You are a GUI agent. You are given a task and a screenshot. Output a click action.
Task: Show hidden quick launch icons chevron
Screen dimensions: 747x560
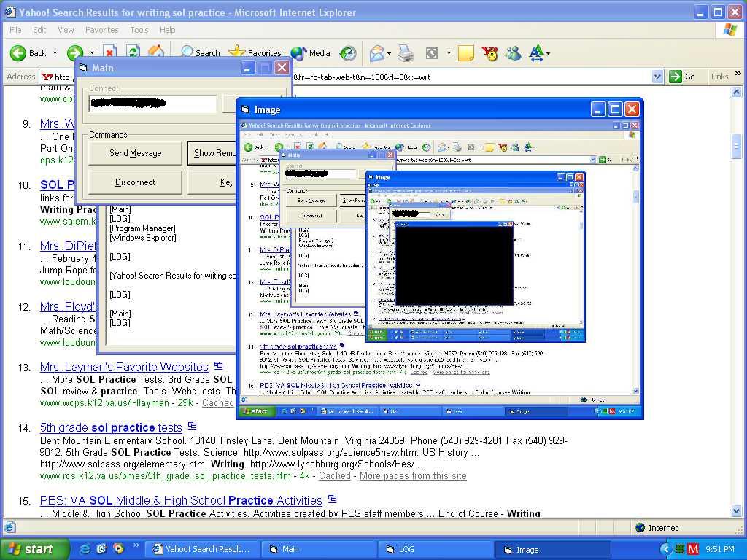click(x=117, y=546)
